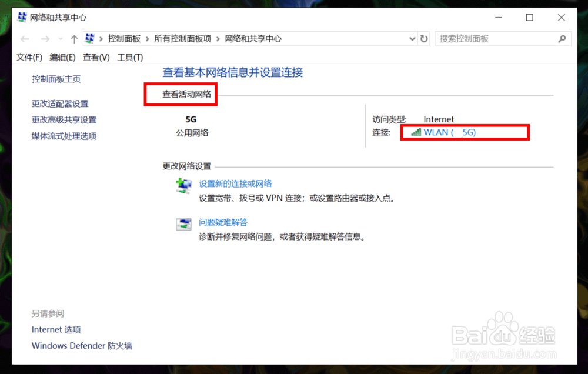Open 更改适配器设置 in the sidebar
Screen dimensions: 588x374
click(59, 103)
